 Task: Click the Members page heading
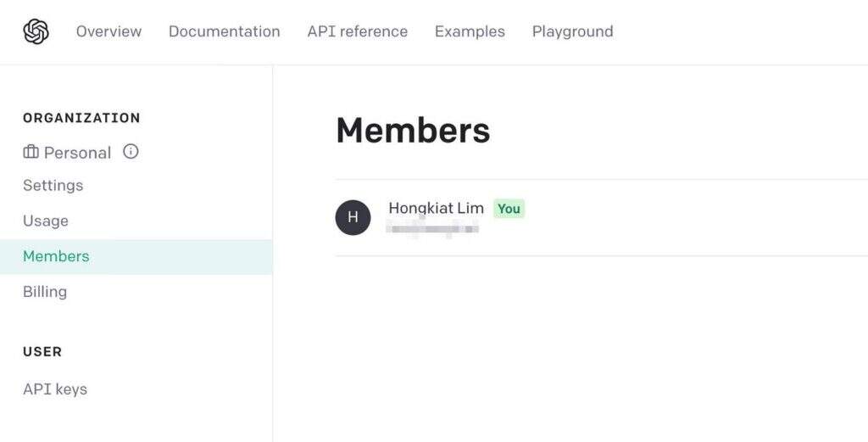[x=413, y=131]
